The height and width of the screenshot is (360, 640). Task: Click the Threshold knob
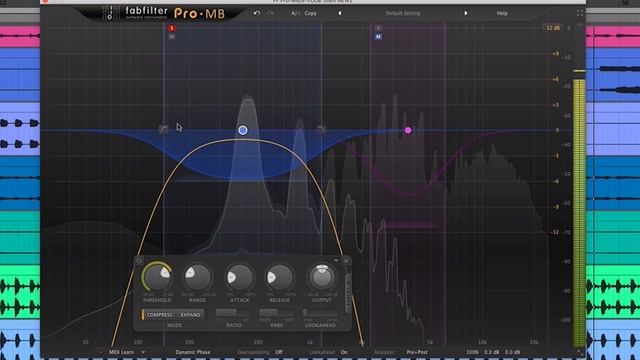pos(158,277)
